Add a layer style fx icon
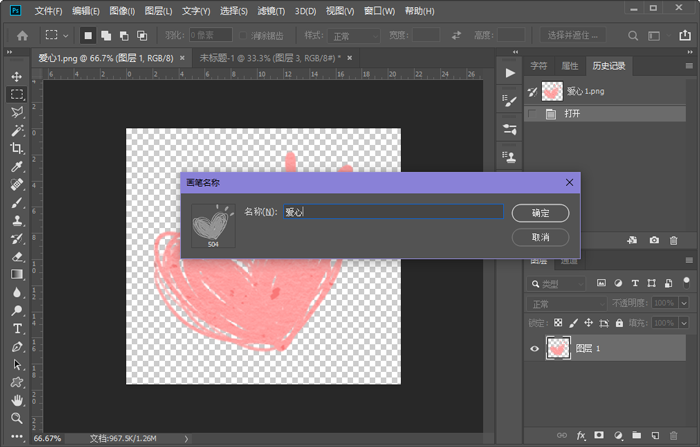This screenshot has height=447, width=700. pos(581,435)
